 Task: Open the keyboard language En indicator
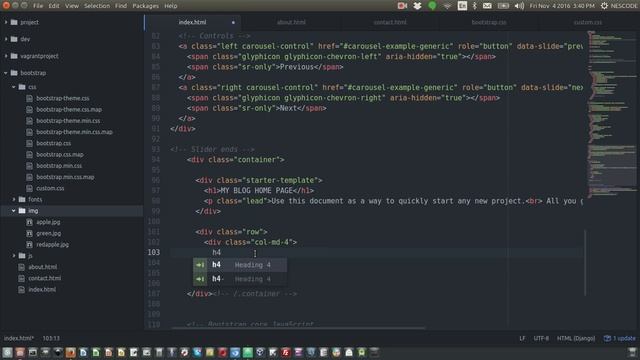pyautogui.click(x=462, y=6)
